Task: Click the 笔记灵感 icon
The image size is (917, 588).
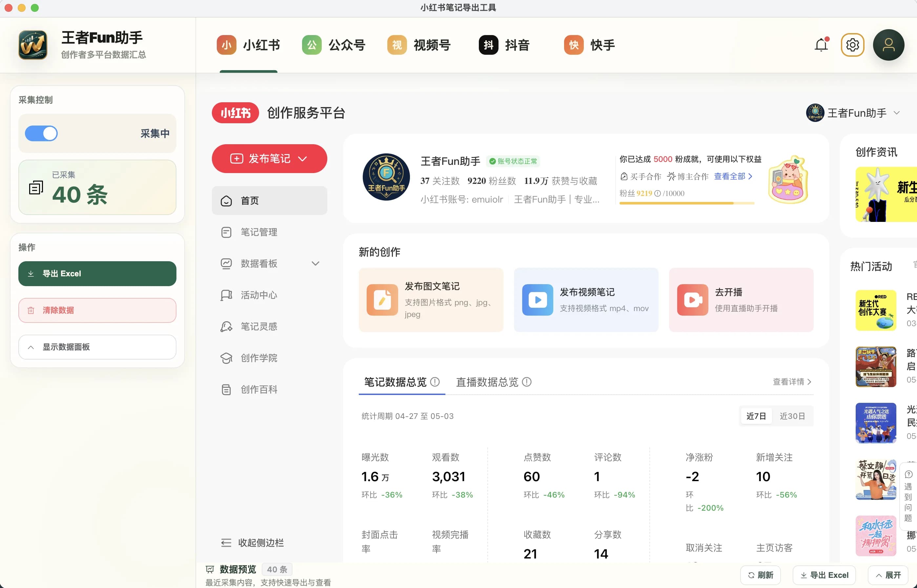Action: coord(226,326)
